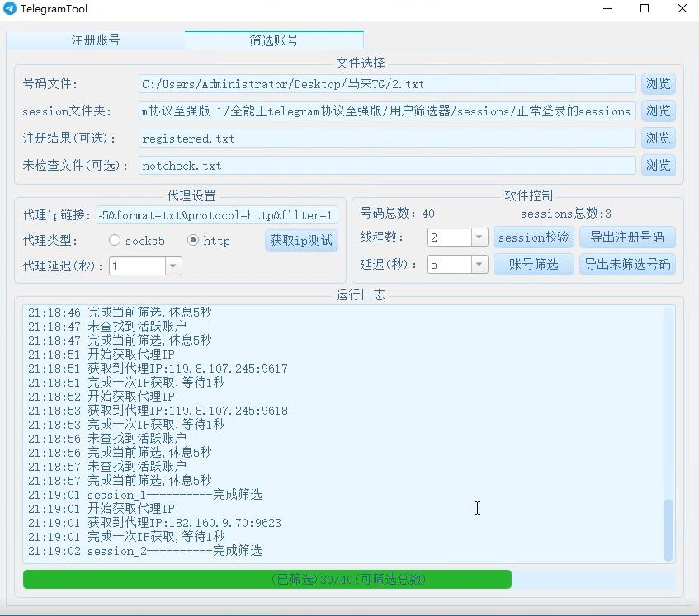
Task: Click log line 21:18:46 完成当前筛选
Action: coord(120,313)
